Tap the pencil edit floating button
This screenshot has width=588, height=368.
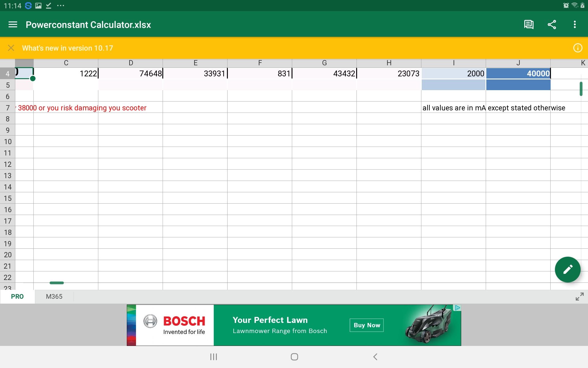(567, 270)
